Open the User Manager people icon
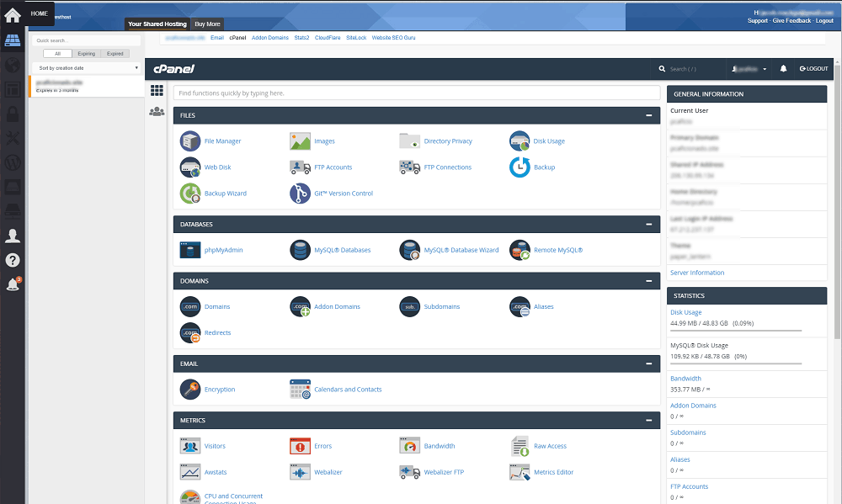This screenshot has height=504, width=842. coord(157,112)
